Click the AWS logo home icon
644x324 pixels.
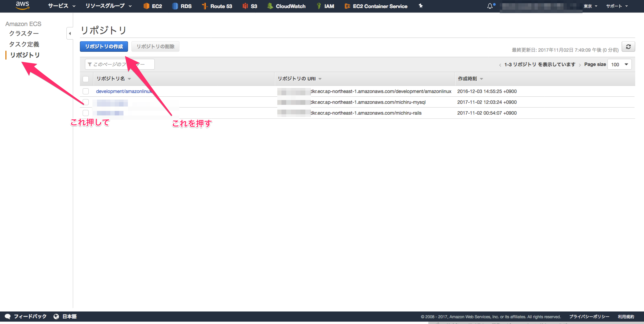coord(23,5)
